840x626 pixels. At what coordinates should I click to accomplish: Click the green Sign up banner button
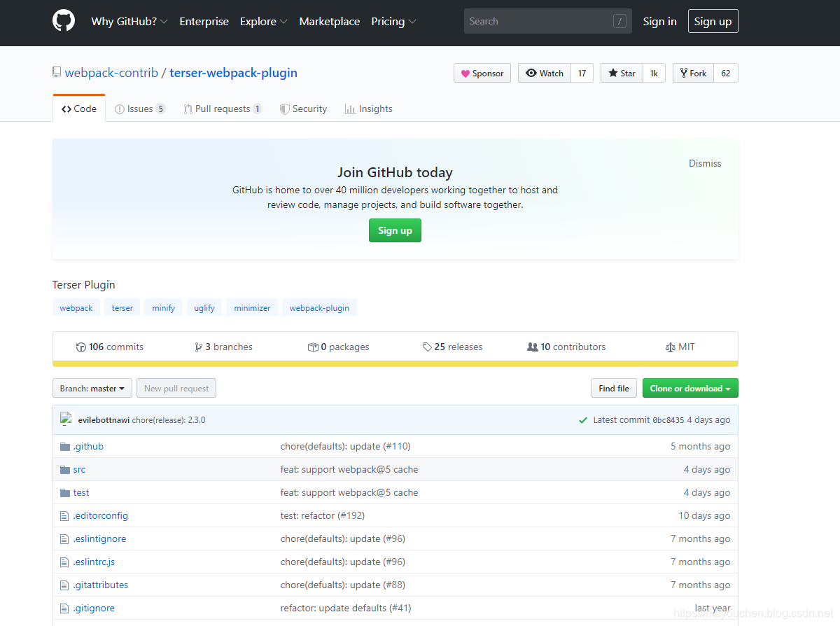pyautogui.click(x=395, y=230)
